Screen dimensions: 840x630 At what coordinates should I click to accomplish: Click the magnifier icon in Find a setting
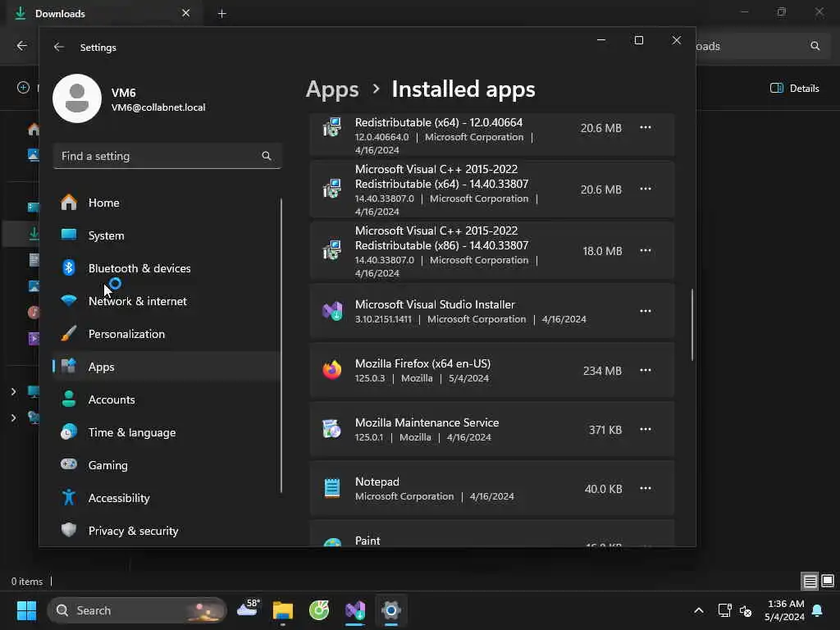[267, 156]
